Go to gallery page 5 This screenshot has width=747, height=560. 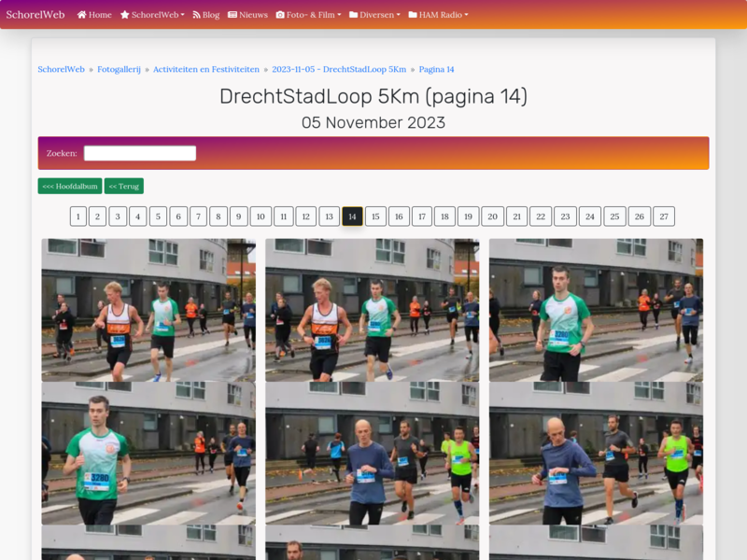158,217
